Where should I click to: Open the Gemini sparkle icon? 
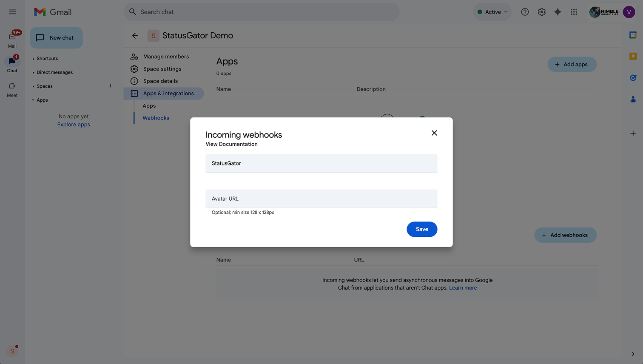(558, 12)
